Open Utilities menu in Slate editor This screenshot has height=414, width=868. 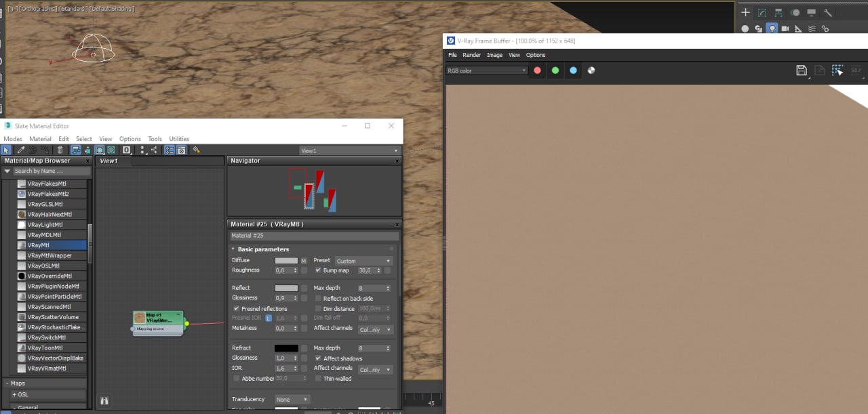point(179,139)
